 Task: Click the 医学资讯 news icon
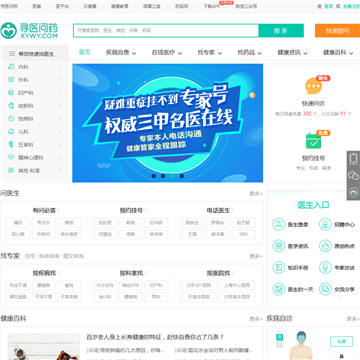[279, 246]
